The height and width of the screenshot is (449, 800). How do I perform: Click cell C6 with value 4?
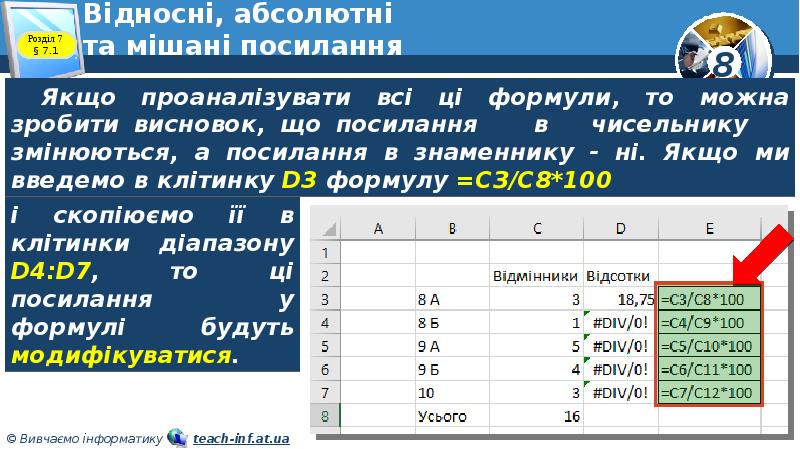[x=536, y=369]
